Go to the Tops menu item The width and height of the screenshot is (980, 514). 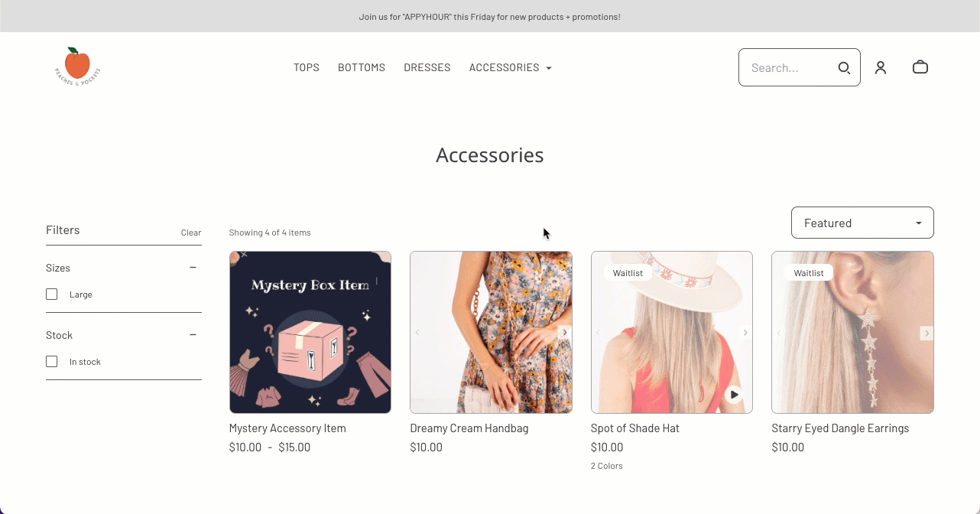tap(307, 67)
